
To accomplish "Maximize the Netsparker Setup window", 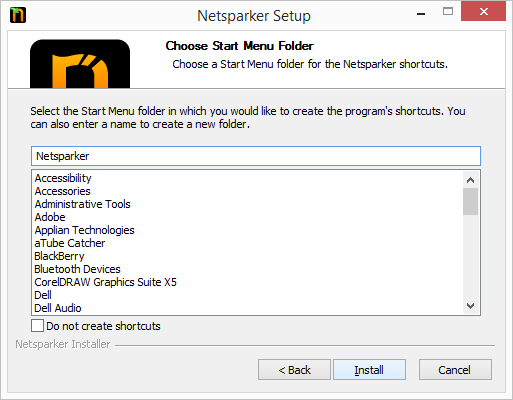I will pos(448,12).
